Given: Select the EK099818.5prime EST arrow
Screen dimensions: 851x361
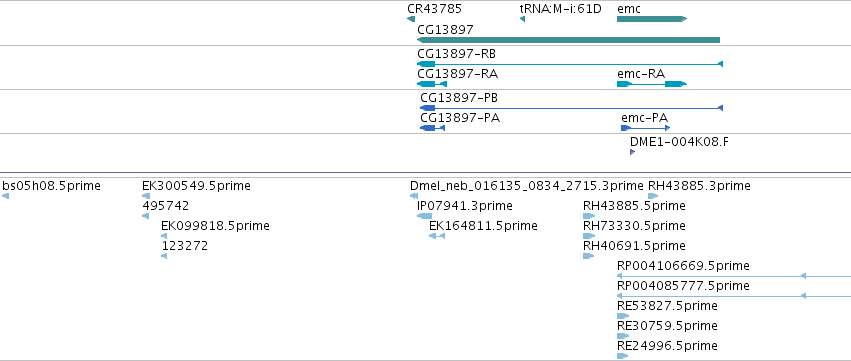Looking at the screenshot, I should (164, 236).
